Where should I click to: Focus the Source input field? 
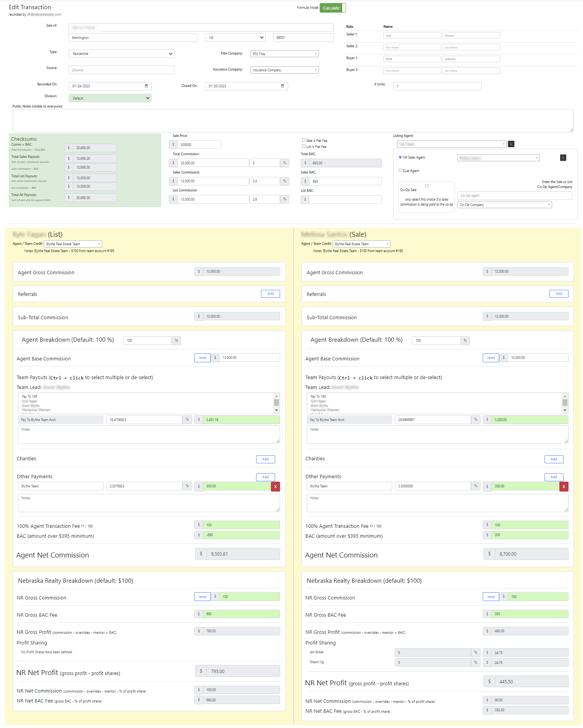point(122,70)
